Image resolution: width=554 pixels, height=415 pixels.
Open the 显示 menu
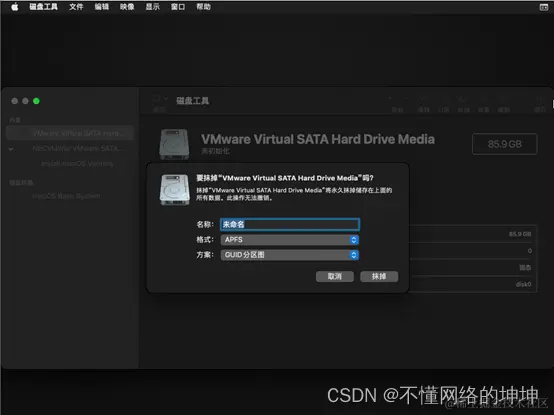(152, 7)
